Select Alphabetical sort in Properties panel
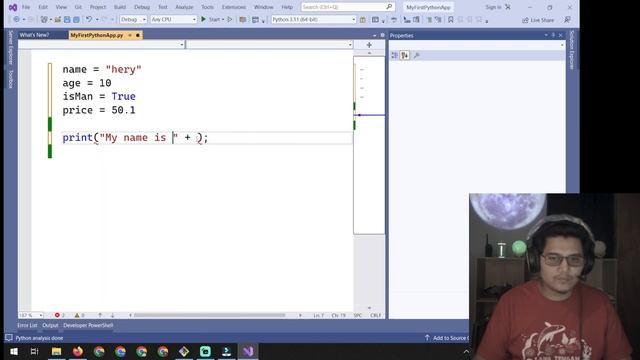 (404, 55)
